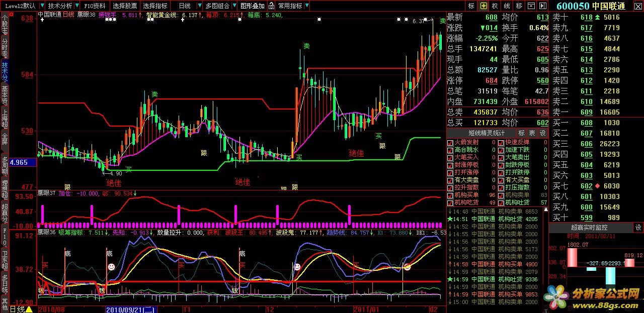Click the 鹰眼36 indicator label
The height and width of the screenshot is (313, 644).
coord(47,233)
